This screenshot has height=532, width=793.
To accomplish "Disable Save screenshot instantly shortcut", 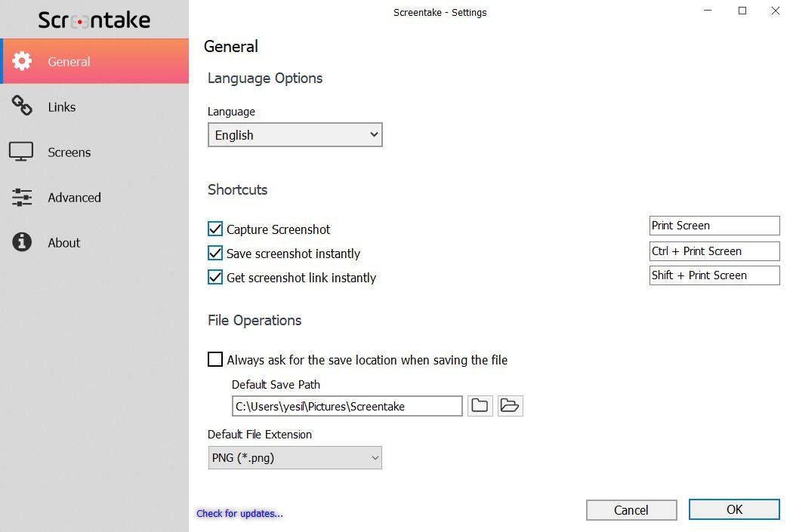I will point(215,253).
